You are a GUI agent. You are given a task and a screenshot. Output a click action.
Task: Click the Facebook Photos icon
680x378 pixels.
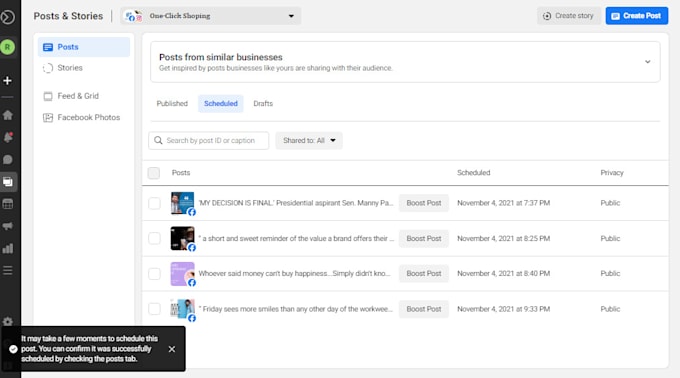coord(48,117)
